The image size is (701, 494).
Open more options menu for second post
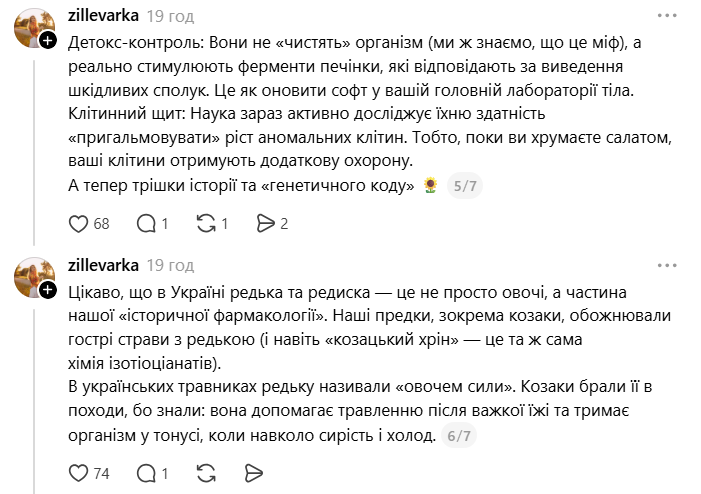click(663, 266)
